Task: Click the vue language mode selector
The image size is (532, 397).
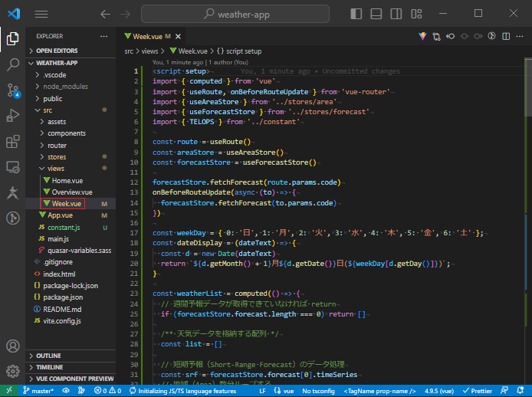Action: pos(284,391)
